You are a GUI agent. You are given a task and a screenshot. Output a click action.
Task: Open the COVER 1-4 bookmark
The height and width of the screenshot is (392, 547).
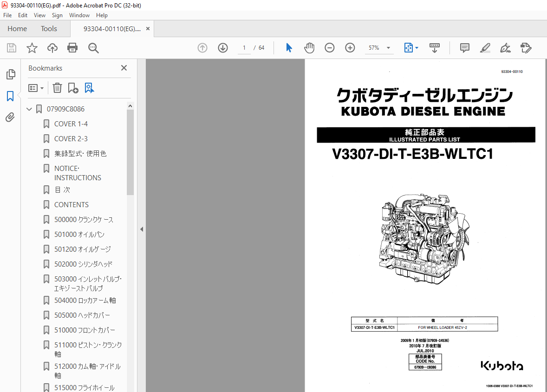coord(71,124)
